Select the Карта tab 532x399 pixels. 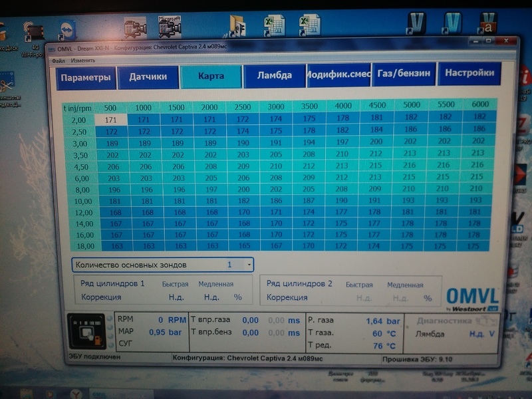click(211, 76)
